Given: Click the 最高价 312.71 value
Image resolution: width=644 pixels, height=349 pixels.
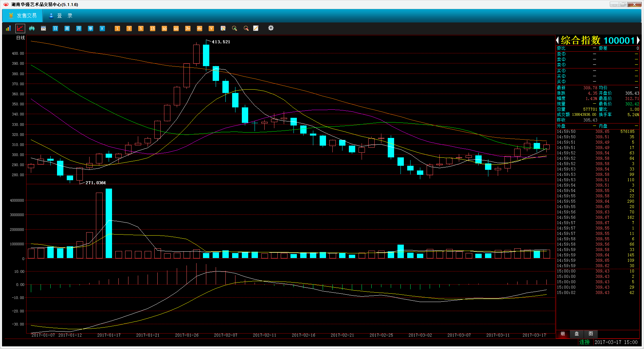Looking at the screenshot, I should (632, 99).
